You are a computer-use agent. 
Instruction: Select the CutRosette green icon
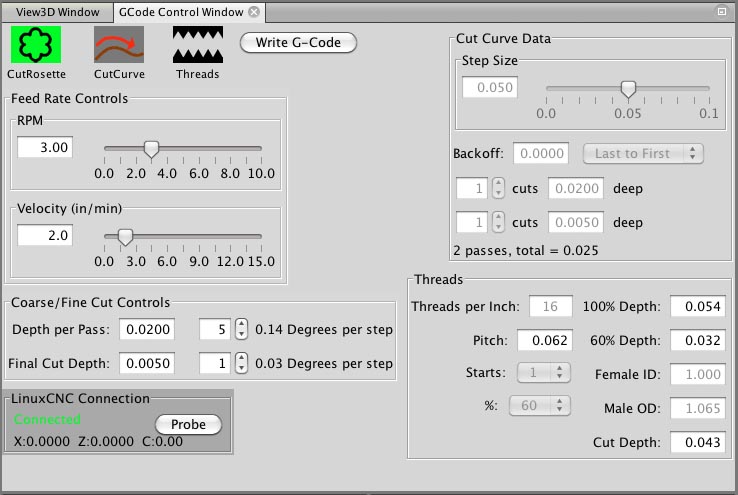(x=36, y=44)
